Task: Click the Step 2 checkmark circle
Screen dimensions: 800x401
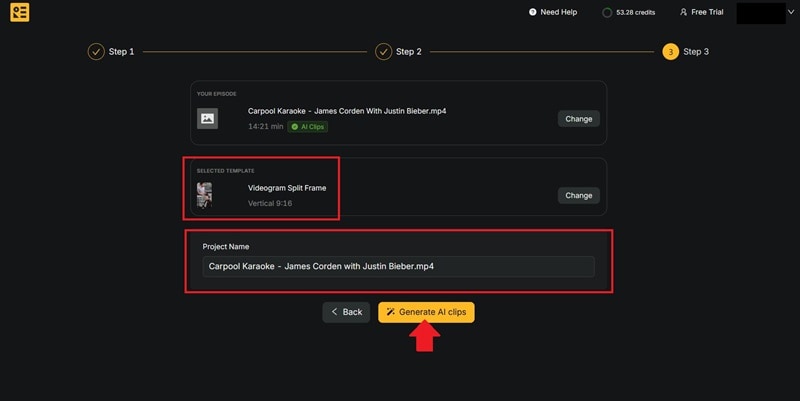Action: pos(383,52)
